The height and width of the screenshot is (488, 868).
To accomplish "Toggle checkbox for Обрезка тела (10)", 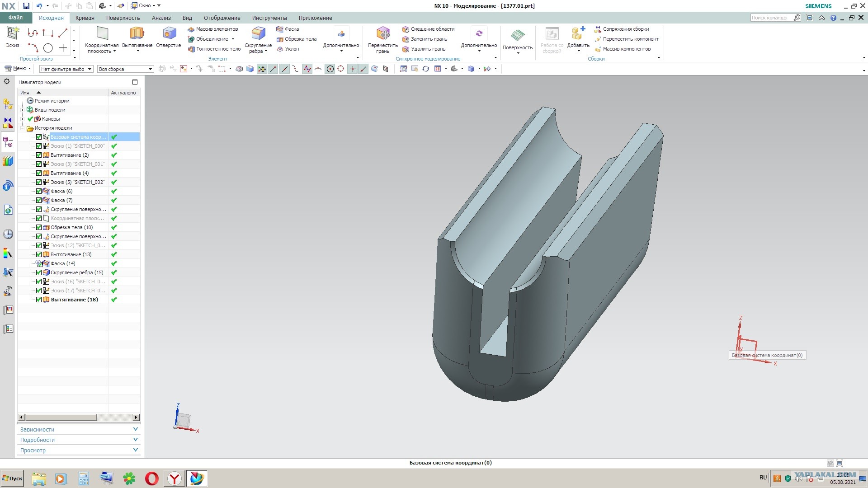I will 39,227.
